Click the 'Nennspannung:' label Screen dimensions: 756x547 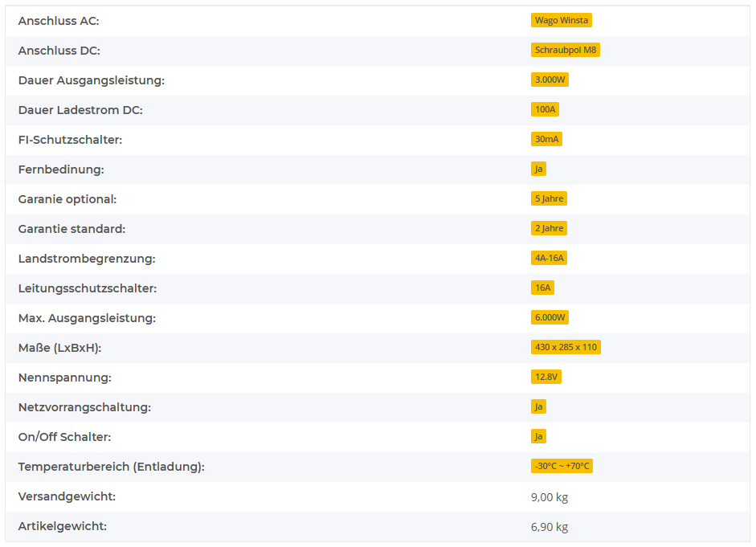pos(65,378)
